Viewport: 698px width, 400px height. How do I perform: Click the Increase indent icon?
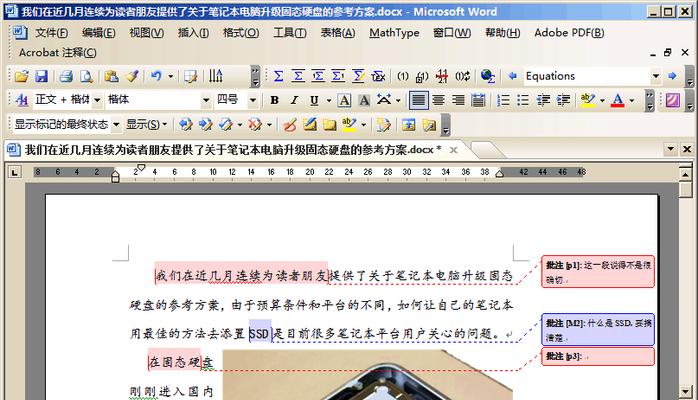point(563,100)
